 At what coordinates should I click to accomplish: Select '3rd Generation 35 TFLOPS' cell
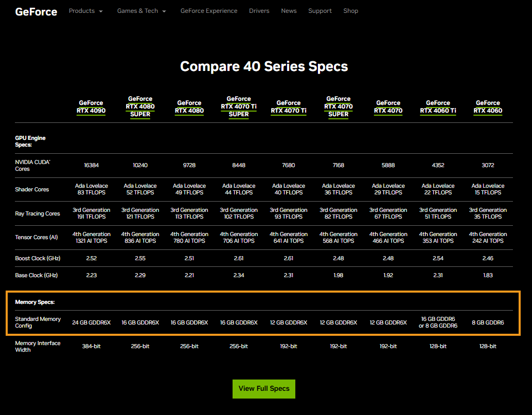488,213
